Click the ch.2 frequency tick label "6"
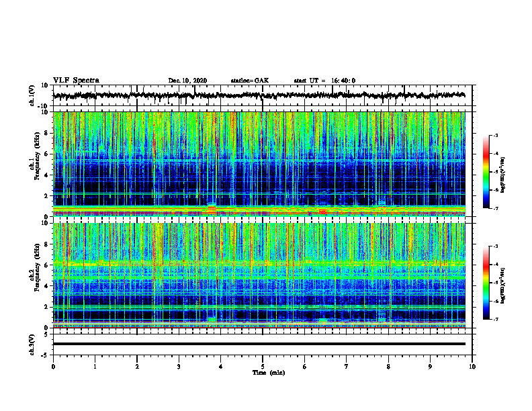 (46, 265)
